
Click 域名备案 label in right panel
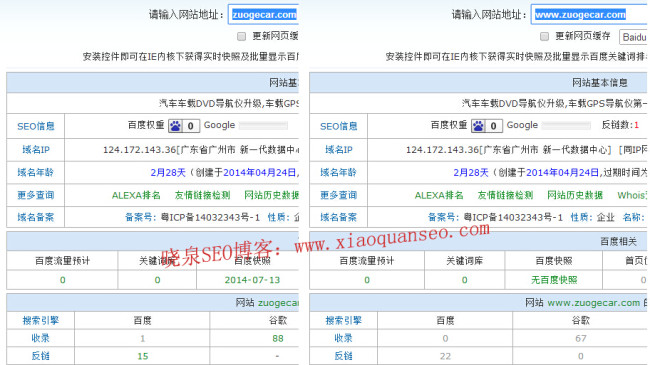339,217
